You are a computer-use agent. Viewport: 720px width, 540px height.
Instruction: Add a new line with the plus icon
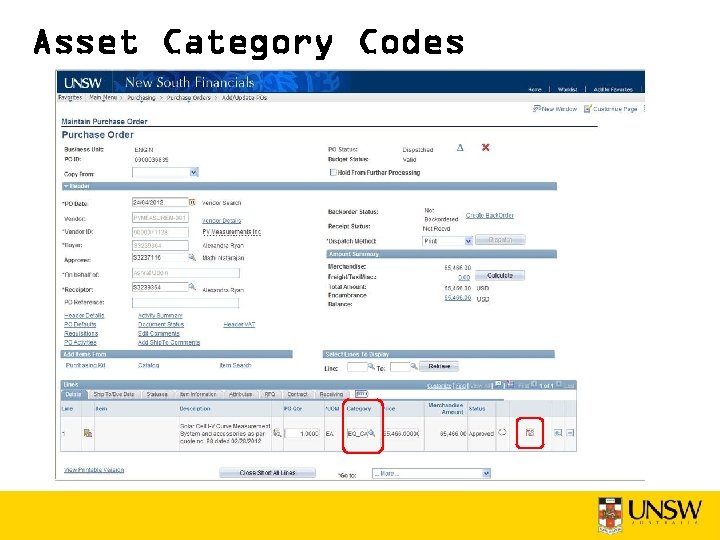click(558, 433)
